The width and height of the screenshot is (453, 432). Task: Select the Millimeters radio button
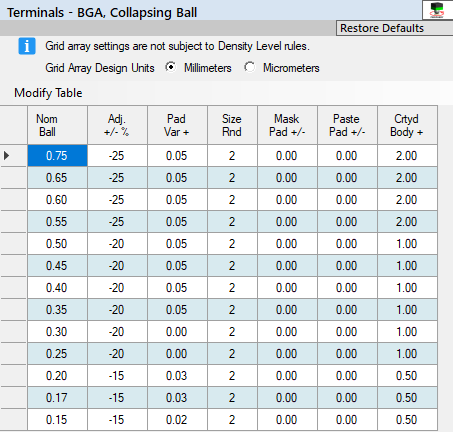coord(171,67)
